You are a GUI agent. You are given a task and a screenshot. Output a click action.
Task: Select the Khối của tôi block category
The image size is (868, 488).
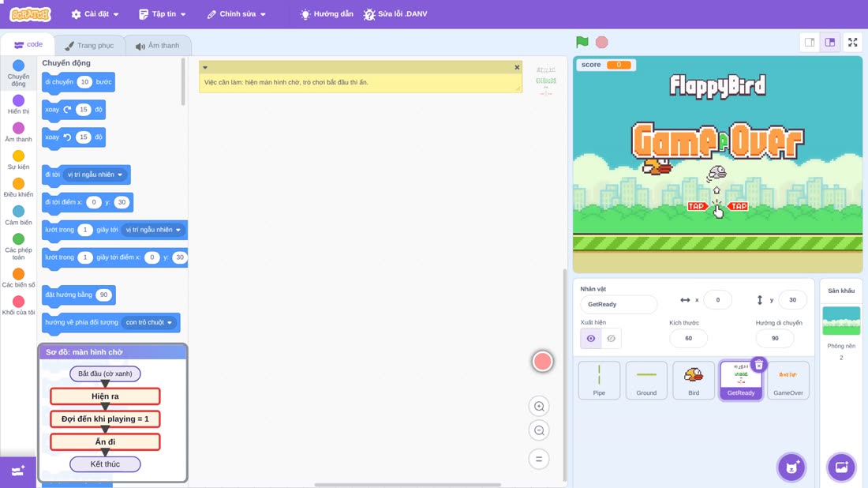[x=18, y=306]
